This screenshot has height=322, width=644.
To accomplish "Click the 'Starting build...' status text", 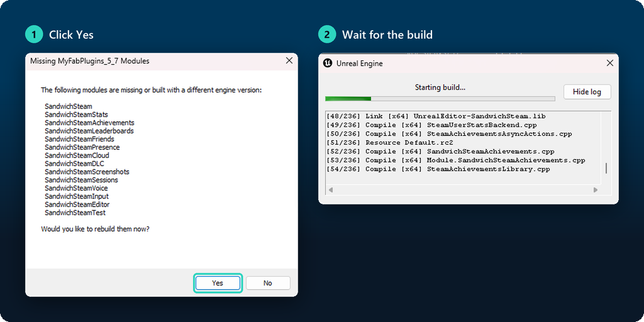I will 440,87.
